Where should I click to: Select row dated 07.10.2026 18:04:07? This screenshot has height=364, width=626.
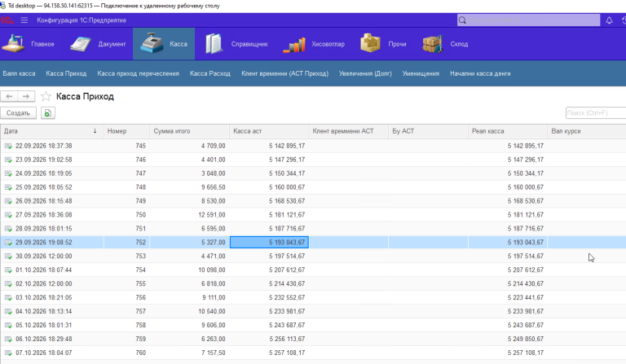tap(313, 353)
